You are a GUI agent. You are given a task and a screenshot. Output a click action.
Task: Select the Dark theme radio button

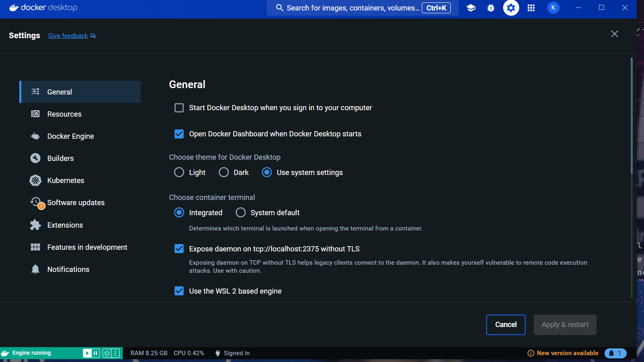point(224,172)
